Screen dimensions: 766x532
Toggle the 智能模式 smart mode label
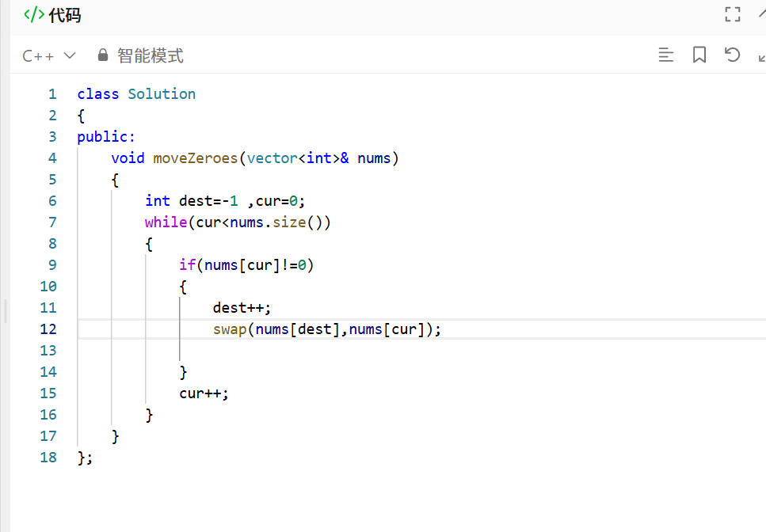point(150,55)
